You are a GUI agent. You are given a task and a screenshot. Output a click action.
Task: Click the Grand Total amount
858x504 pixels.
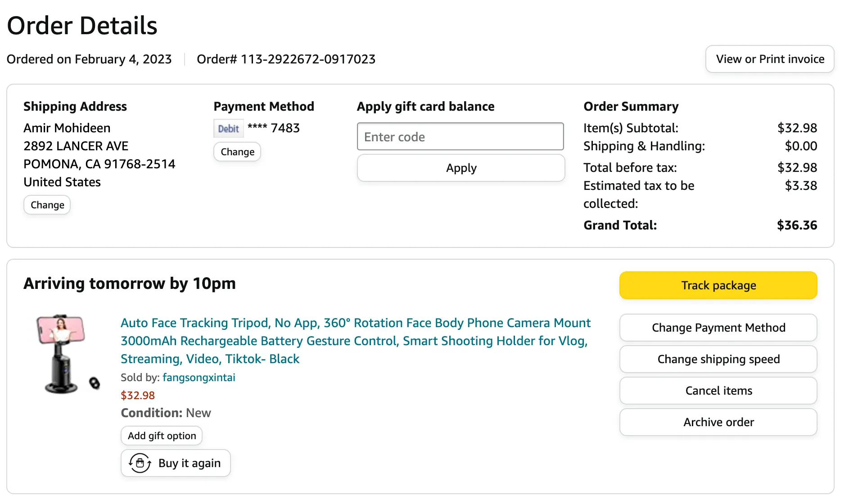tap(796, 225)
